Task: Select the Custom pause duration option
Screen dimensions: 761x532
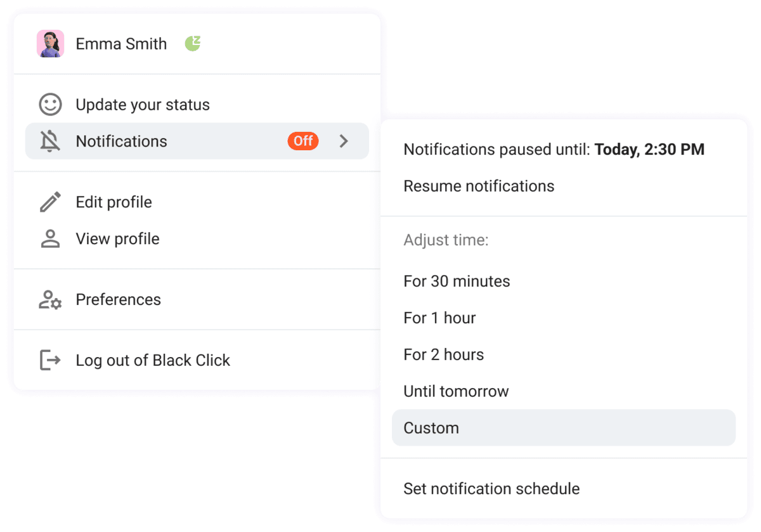Action: (x=431, y=427)
